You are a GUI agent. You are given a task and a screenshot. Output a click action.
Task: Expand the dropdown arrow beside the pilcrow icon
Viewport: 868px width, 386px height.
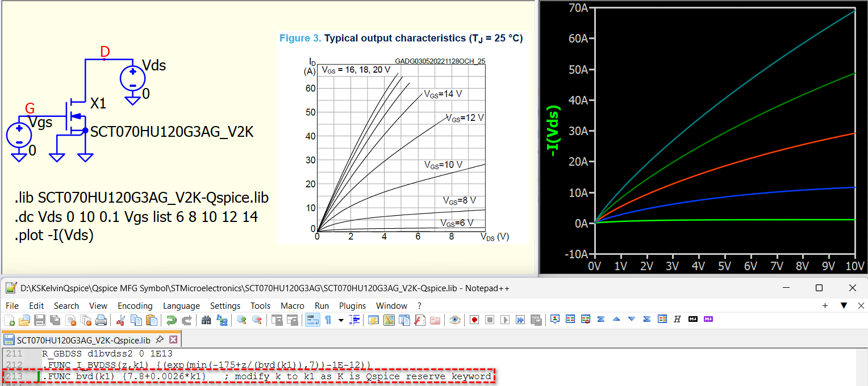tap(341, 320)
